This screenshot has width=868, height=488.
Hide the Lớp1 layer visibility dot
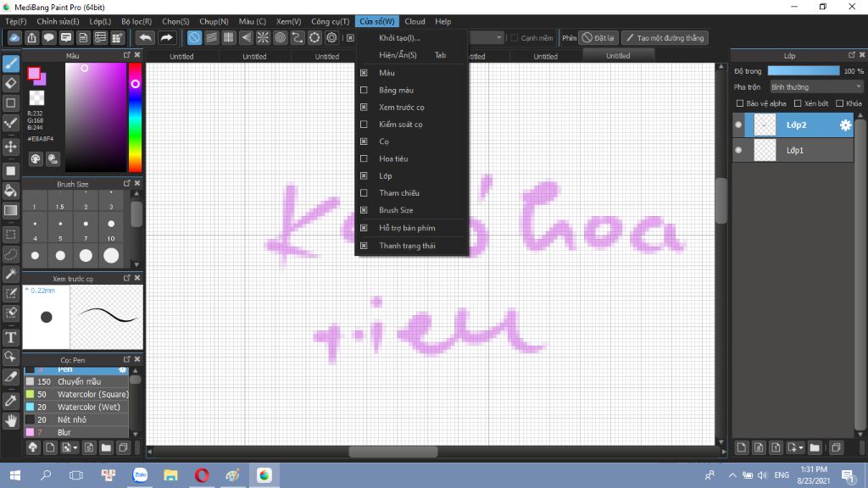click(738, 150)
